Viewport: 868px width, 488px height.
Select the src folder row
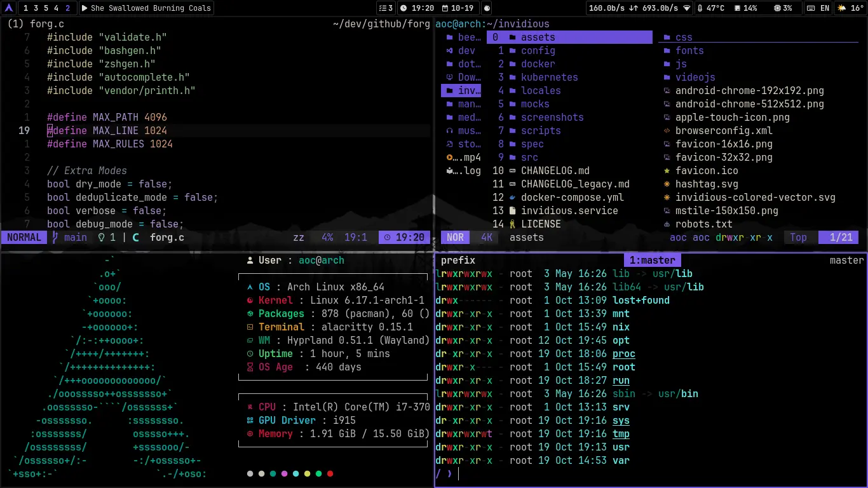click(x=570, y=158)
